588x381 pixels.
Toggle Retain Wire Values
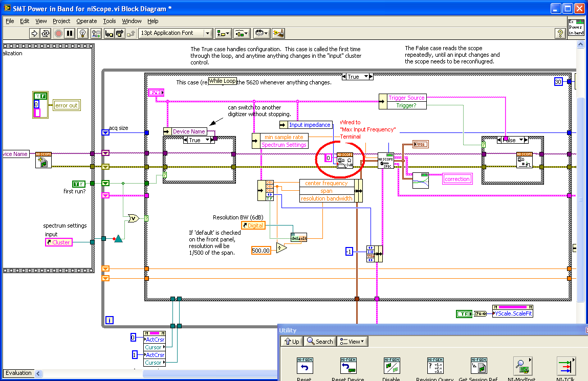point(96,33)
